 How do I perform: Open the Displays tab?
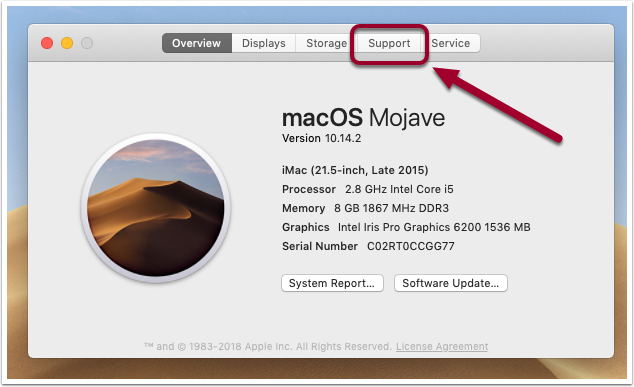(264, 43)
